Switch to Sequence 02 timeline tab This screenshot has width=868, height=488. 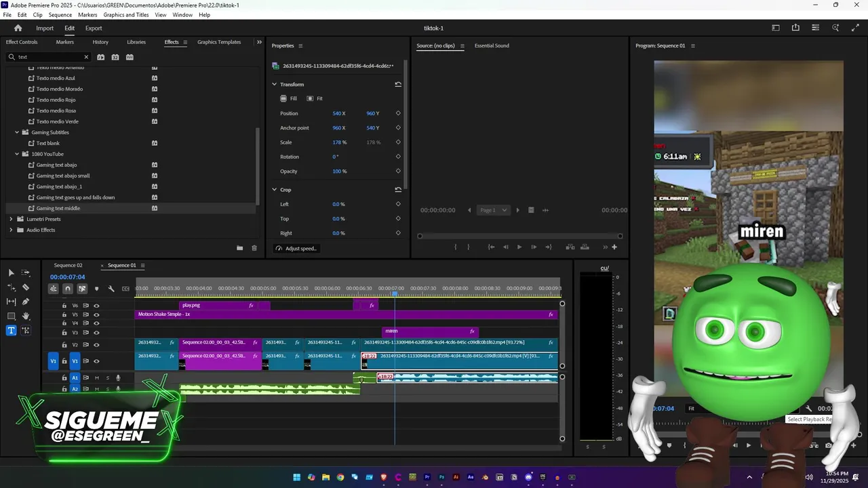click(68, 265)
